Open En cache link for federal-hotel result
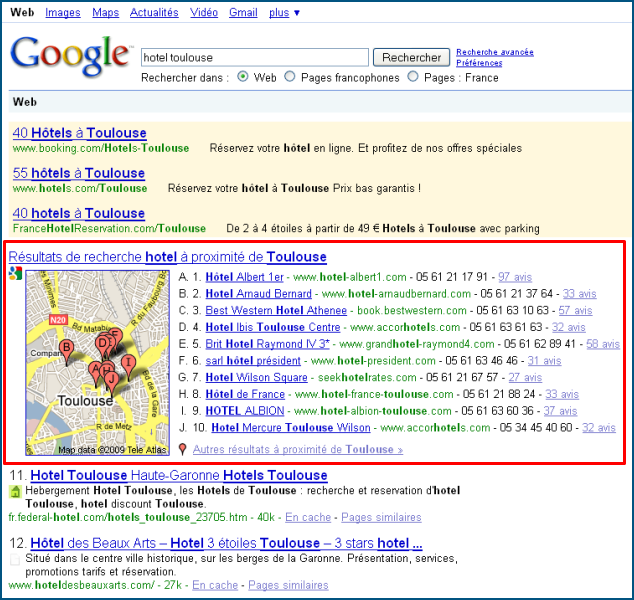 pyautogui.click(x=308, y=517)
